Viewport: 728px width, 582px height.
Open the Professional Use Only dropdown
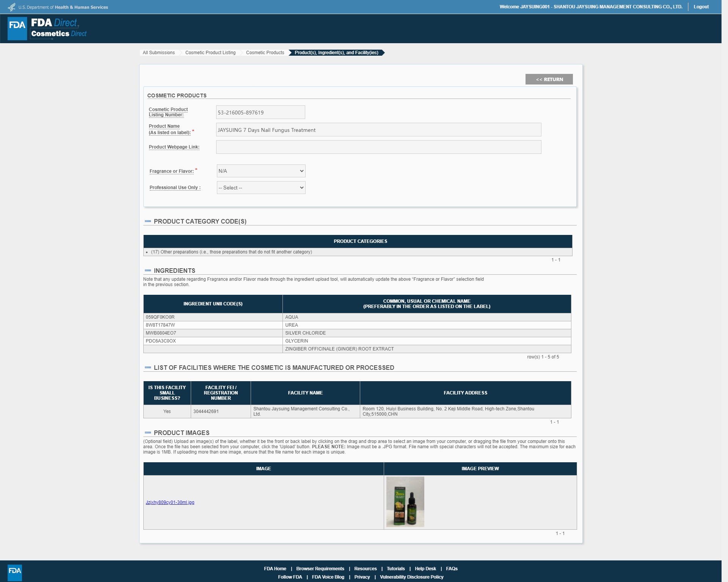(x=261, y=188)
